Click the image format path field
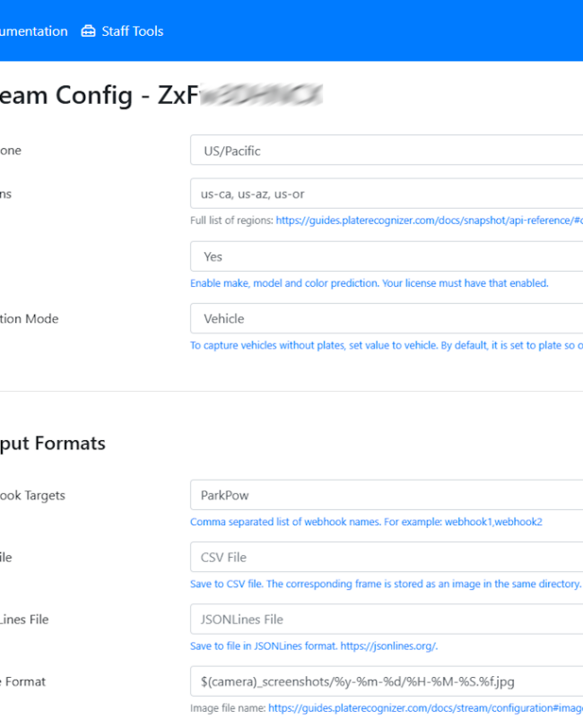Image resolution: width=583 pixels, height=728 pixels. (x=387, y=681)
